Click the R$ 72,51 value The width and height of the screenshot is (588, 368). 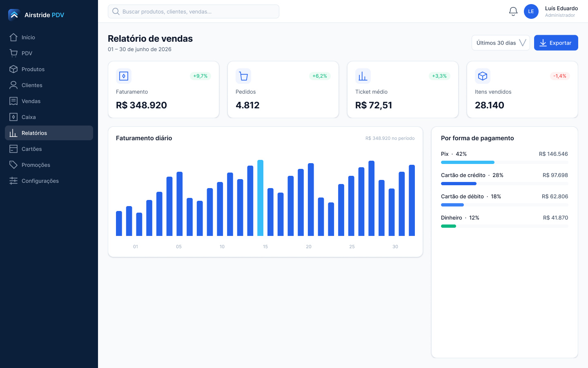(374, 105)
